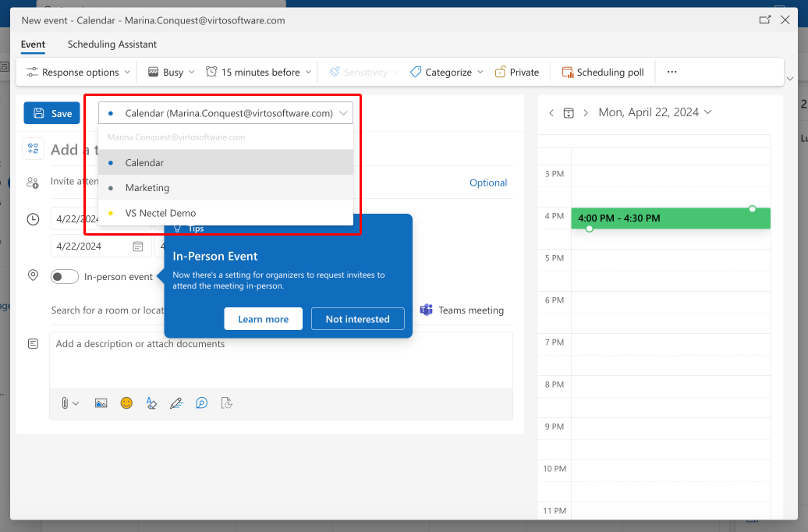This screenshot has height=532, width=808.
Task: Click the room or location search field
Action: point(107,310)
